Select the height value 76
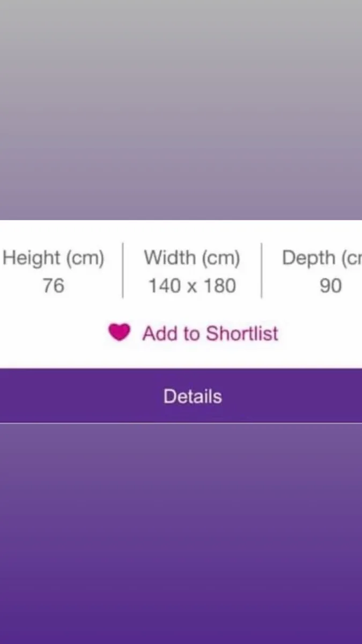 (53, 286)
